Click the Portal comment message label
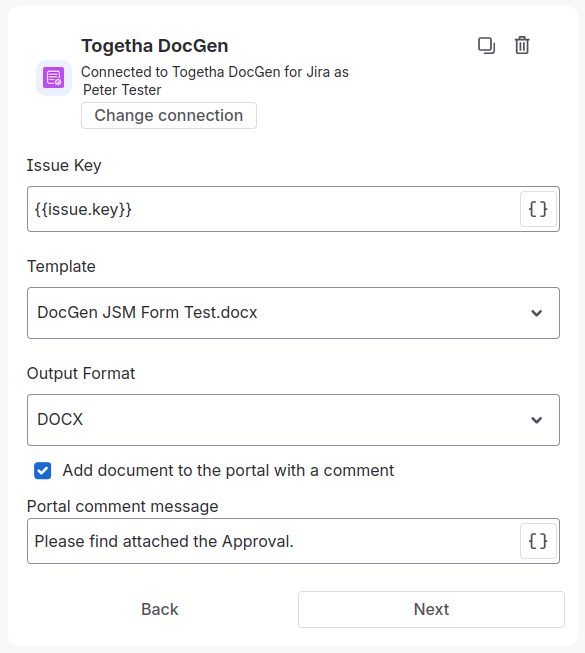This screenshot has width=585, height=653. (122, 506)
